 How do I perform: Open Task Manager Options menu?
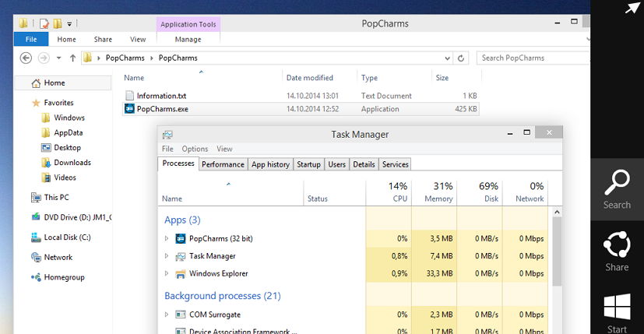click(x=195, y=149)
